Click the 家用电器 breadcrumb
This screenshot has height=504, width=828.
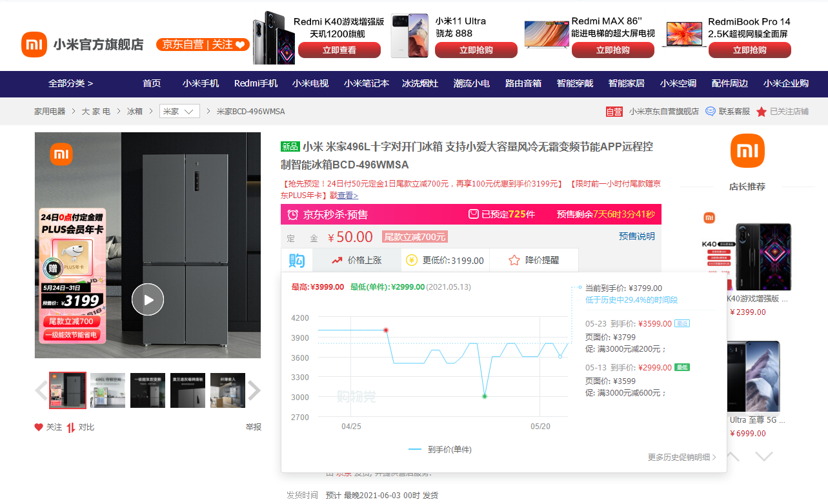pos(50,112)
